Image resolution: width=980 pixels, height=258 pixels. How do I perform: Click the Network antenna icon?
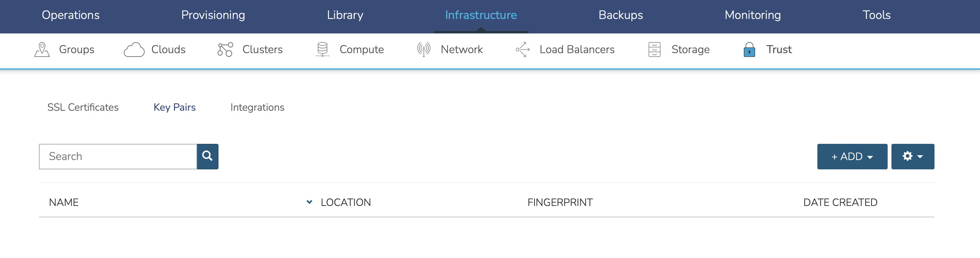tap(423, 49)
